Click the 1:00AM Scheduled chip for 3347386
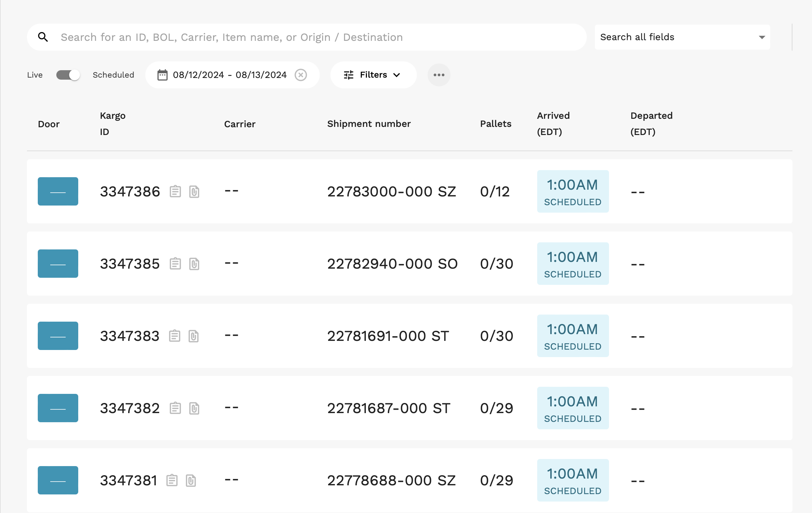Image resolution: width=812 pixels, height=513 pixels. click(x=572, y=191)
